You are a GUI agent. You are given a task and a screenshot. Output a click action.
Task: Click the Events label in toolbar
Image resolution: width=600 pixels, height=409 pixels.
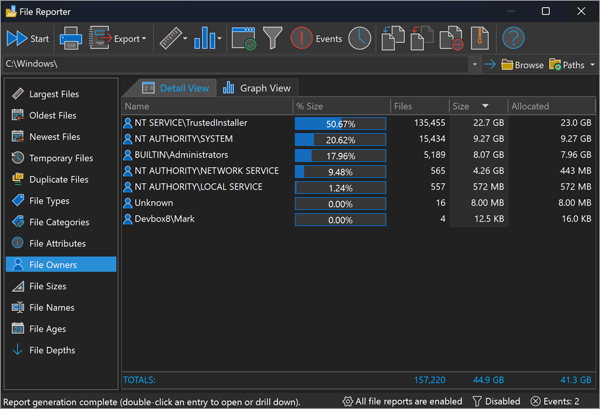coord(329,39)
